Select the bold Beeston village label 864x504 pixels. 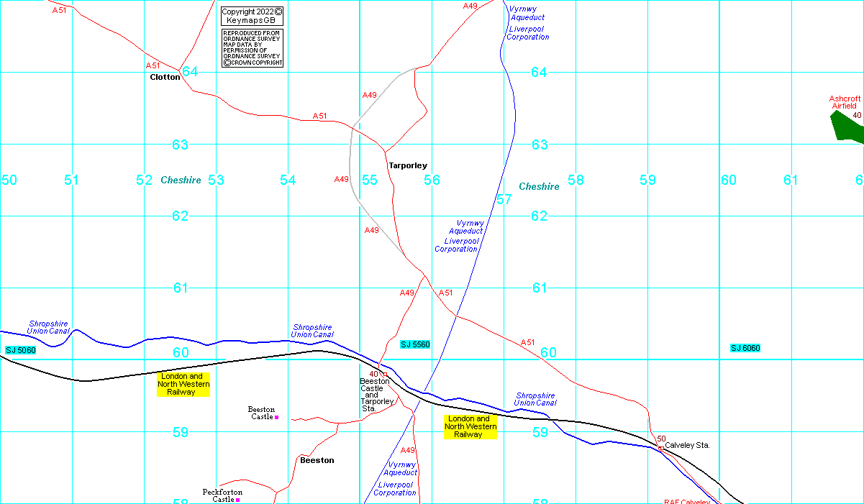(317, 460)
